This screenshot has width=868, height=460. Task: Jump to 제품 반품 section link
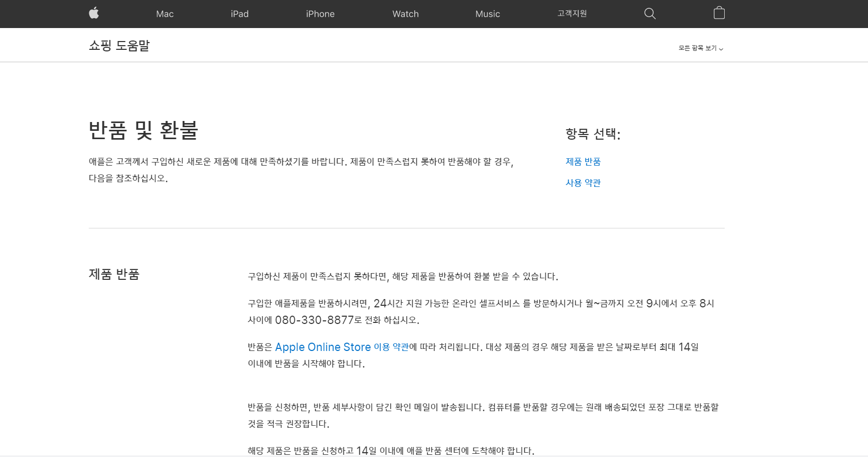pyautogui.click(x=583, y=162)
